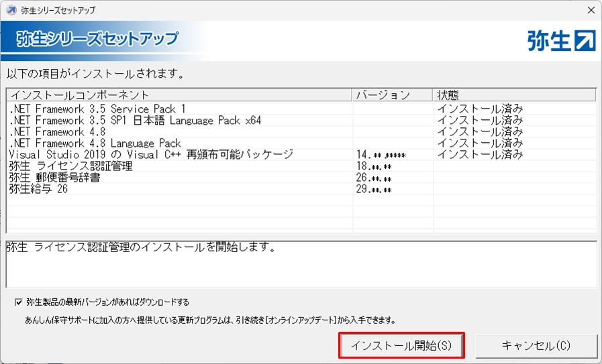Viewport: 602px width, 364px height.
Task: Select the 弥生 ライセンス認証管理 row
Action: [71, 166]
